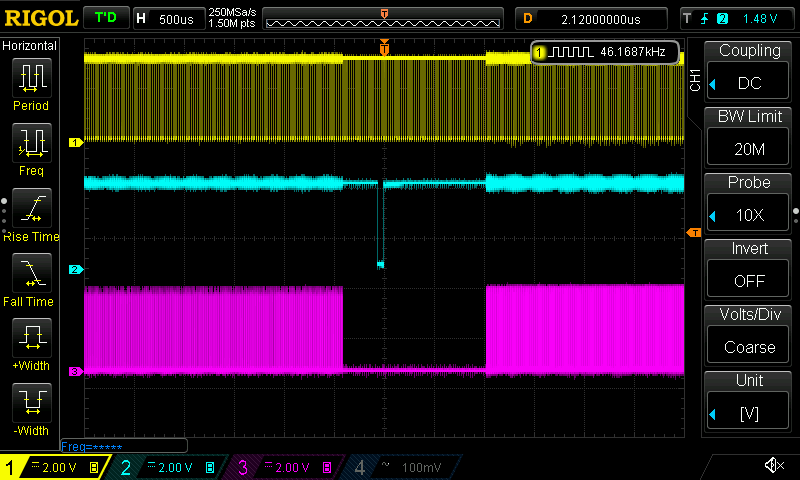Select the Fall Time measurement icon
This screenshot has width=800, height=480.
click(x=32, y=273)
